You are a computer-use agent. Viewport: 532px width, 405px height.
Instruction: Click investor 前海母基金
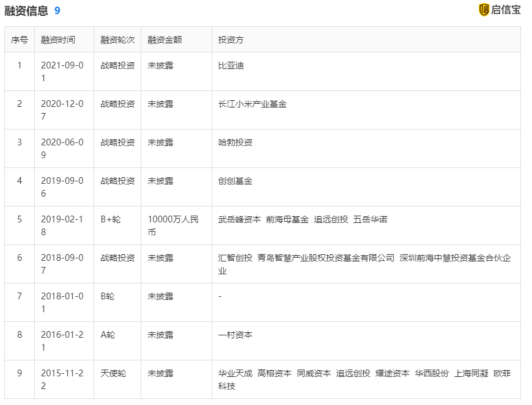click(x=287, y=220)
